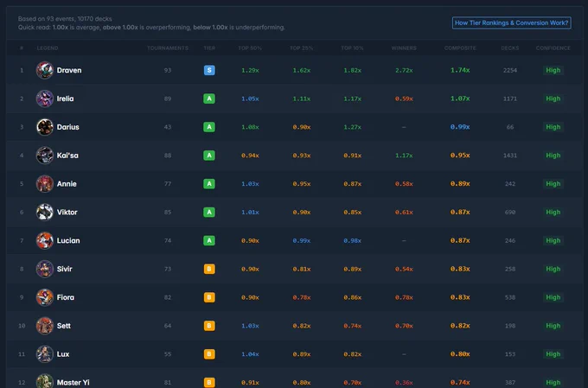Screen dimensions: 588x388
Task: Click the B tier badge for Master Yi
Action: click(209, 382)
